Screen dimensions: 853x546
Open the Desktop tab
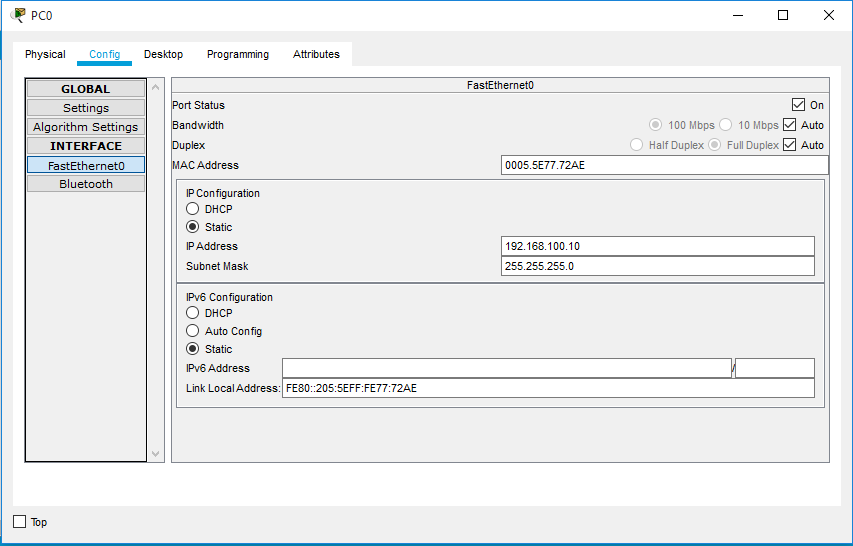(x=163, y=54)
